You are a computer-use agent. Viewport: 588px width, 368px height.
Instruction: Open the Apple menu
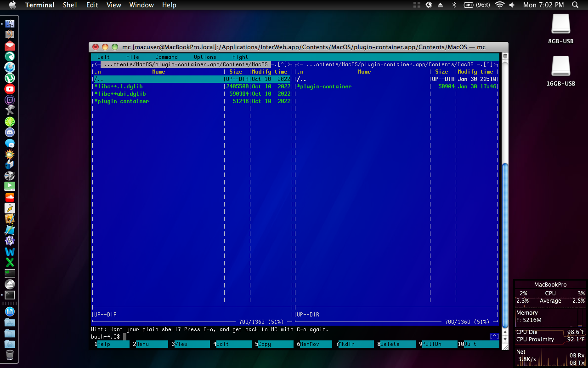pos(12,5)
